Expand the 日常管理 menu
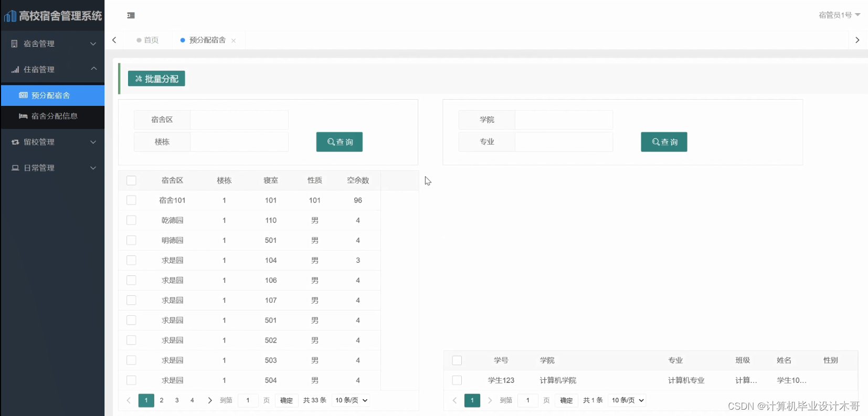Screen dimensions: 868x416 [x=93, y=168]
